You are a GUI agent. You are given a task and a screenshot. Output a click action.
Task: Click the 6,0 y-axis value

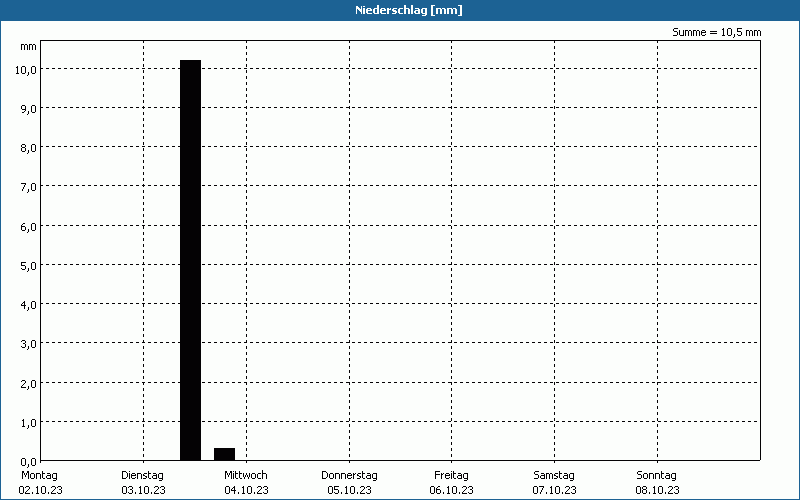click(29, 227)
